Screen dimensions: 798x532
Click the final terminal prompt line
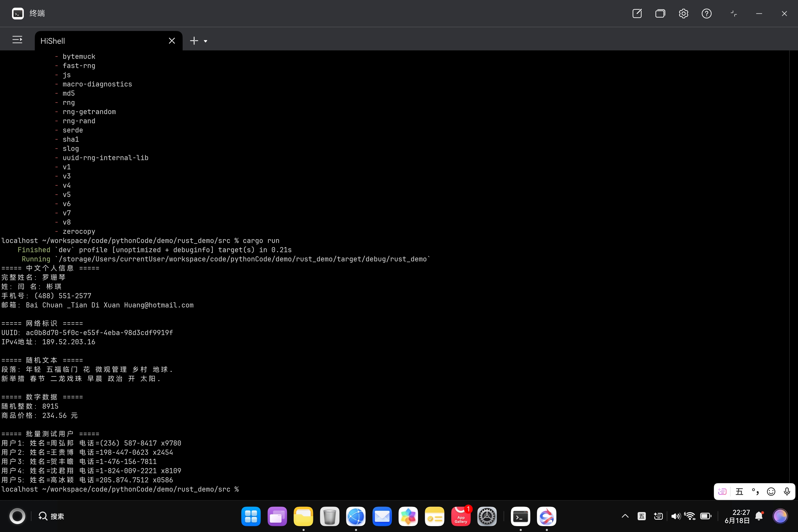click(120, 489)
